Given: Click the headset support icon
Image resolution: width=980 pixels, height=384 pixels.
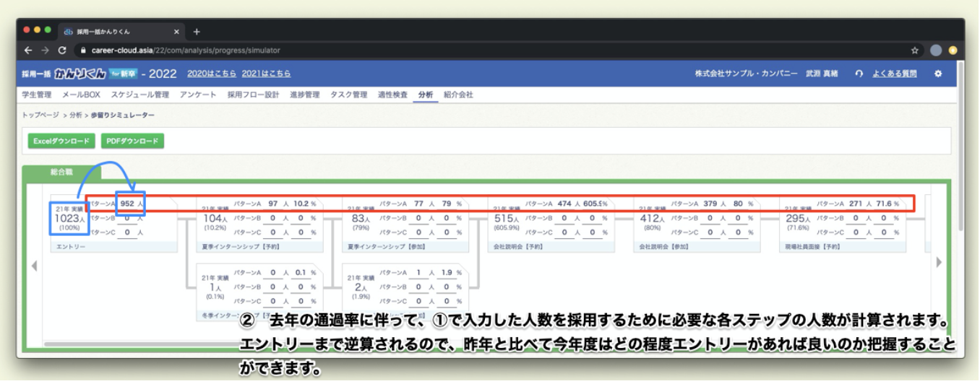Looking at the screenshot, I should coord(859,74).
